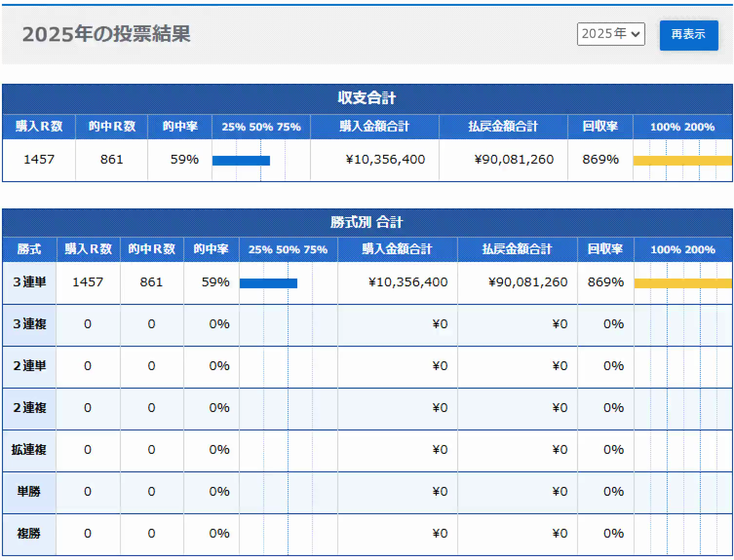This screenshot has height=560, width=734.
Task: Select the 3連複 row label
Action: coord(29,324)
